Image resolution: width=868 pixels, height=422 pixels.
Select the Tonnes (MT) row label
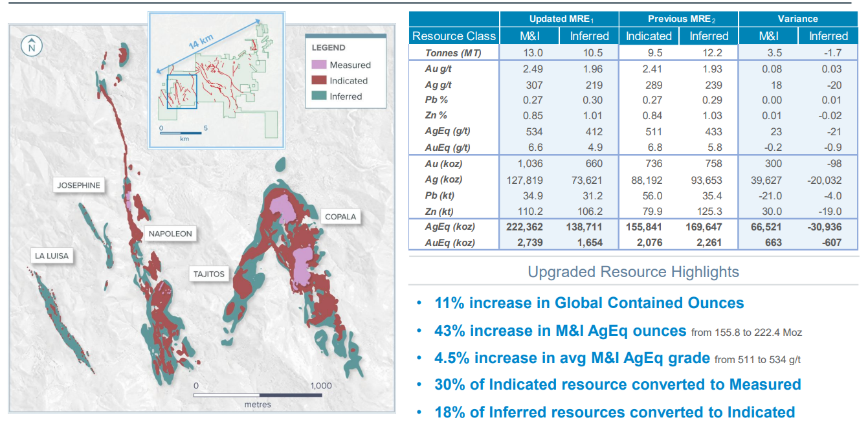(x=453, y=53)
